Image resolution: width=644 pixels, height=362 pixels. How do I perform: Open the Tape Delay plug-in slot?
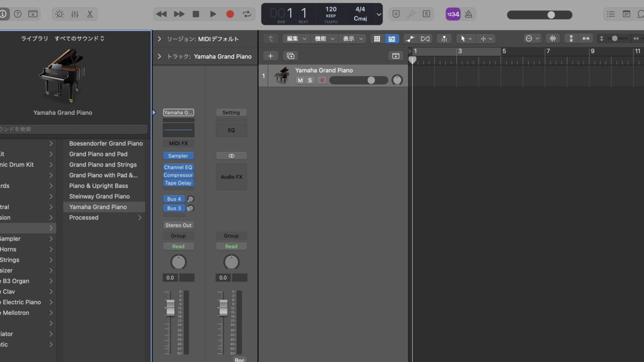[x=178, y=183]
